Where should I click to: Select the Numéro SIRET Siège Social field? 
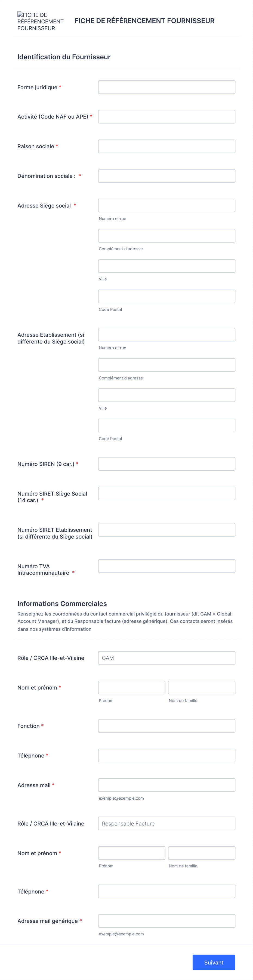pyautogui.click(x=166, y=493)
